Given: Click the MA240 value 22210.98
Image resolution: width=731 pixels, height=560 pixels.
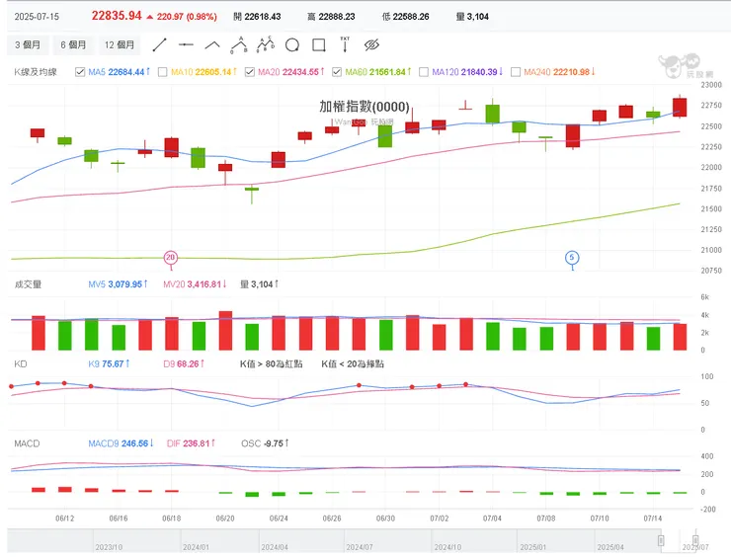Looking at the screenshot, I should tap(571, 72).
